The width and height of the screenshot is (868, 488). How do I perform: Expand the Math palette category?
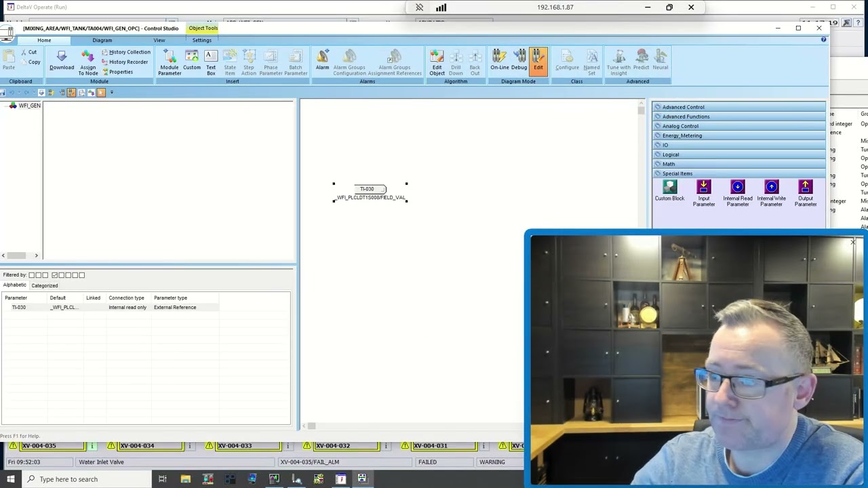tap(738, 164)
